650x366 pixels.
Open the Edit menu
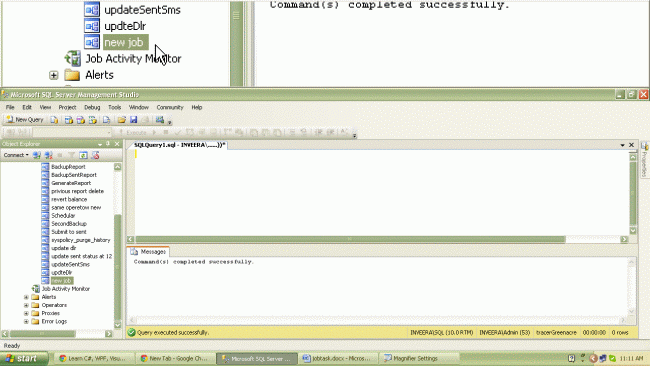click(27, 107)
